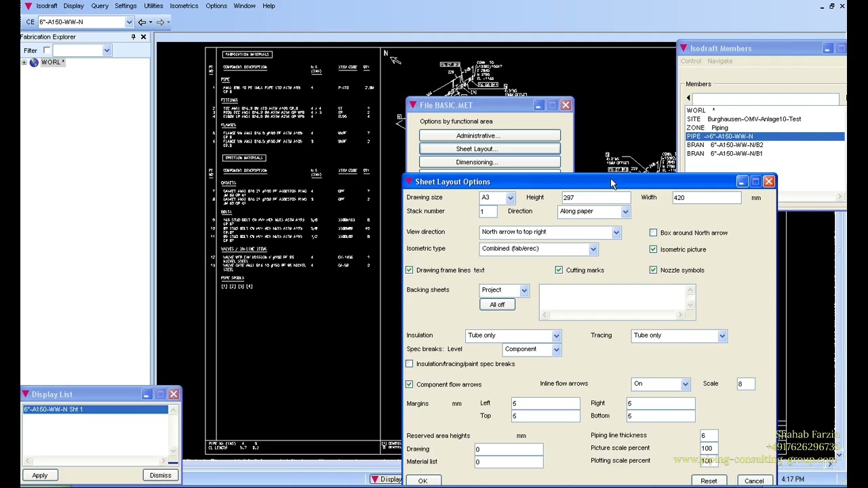Close the Sheet Layout Options dialog
Image resolution: width=868 pixels, height=488 pixels.
pos(769,182)
